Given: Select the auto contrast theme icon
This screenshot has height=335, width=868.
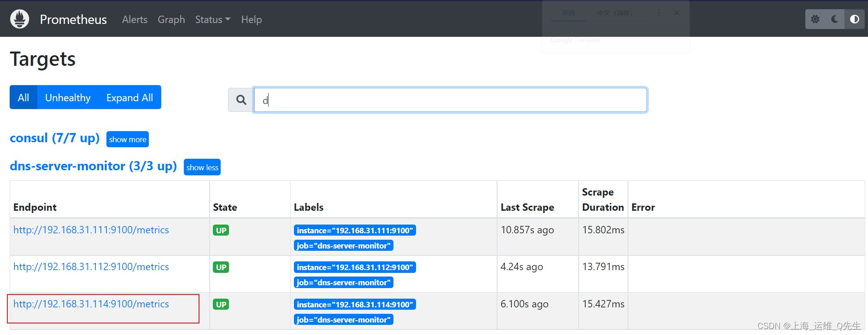Looking at the screenshot, I should (854, 19).
